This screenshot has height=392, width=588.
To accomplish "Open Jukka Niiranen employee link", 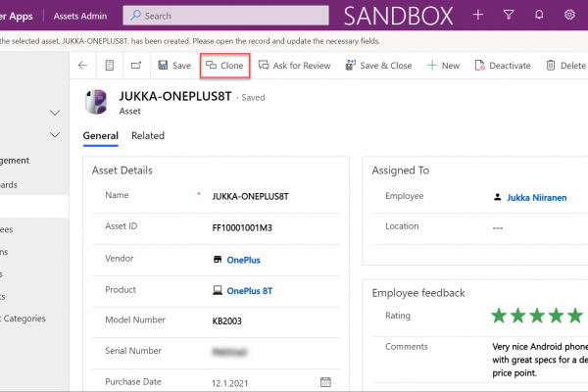I will tap(537, 198).
